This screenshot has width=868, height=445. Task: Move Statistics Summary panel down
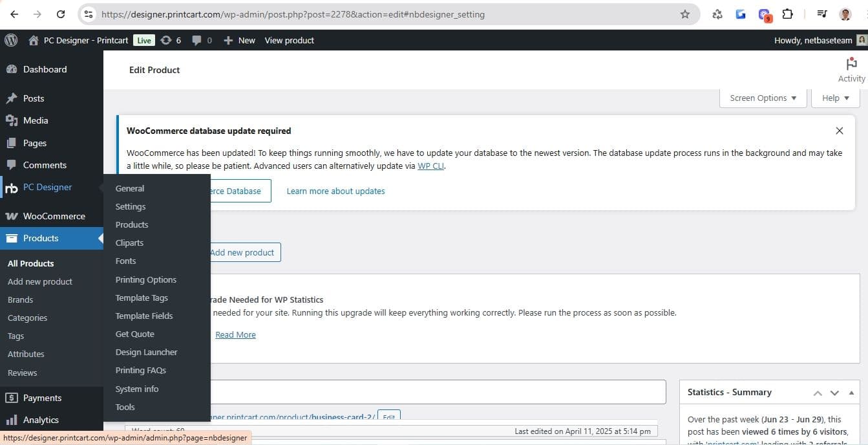coord(834,393)
